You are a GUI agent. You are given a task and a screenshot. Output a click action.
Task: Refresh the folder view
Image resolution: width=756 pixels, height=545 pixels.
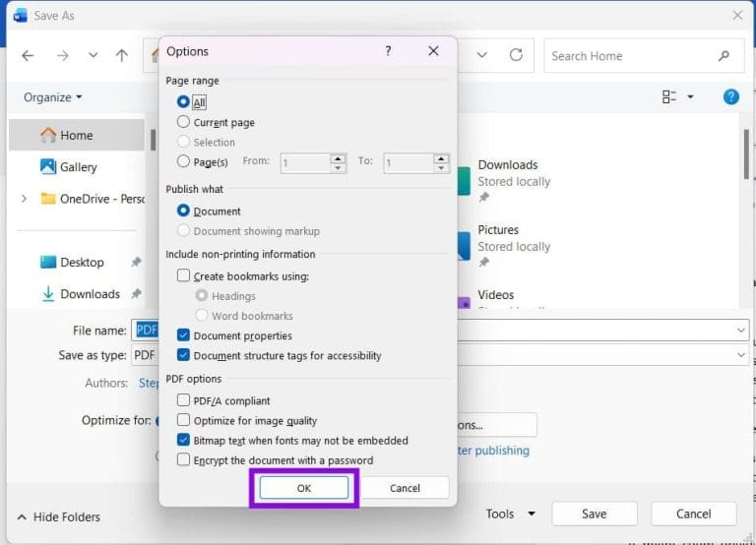pyautogui.click(x=516, y=55)
